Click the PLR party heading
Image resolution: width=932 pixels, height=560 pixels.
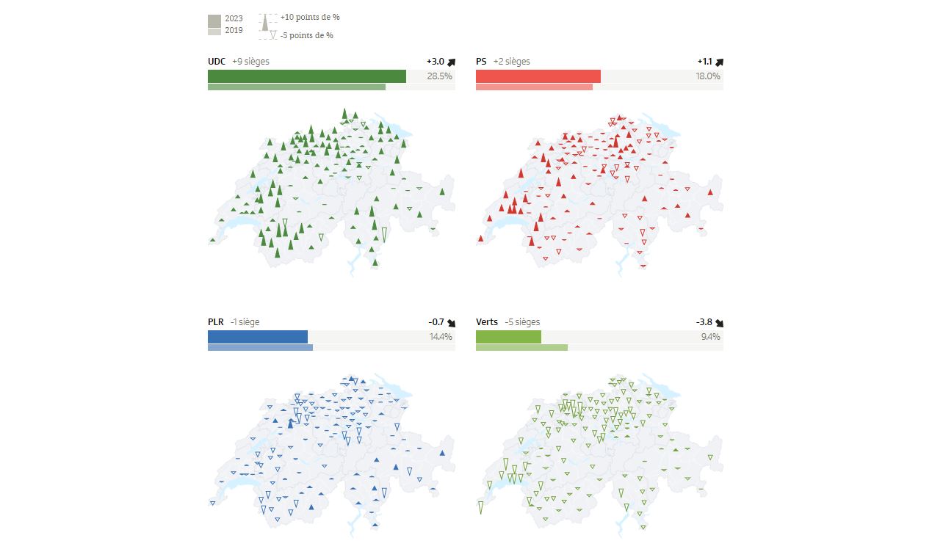216,322
